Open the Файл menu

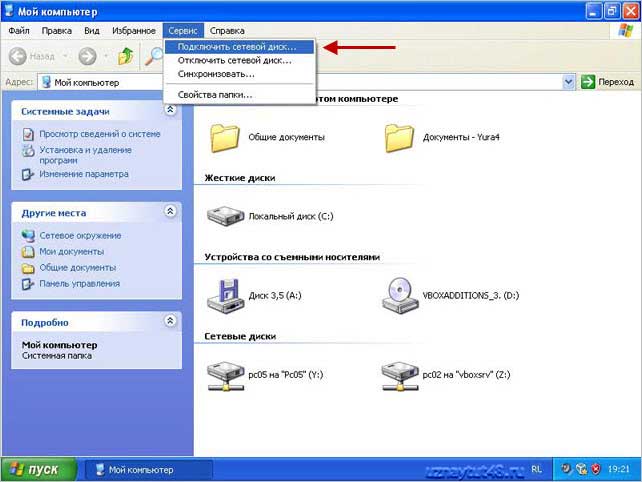tap(19, 31)
